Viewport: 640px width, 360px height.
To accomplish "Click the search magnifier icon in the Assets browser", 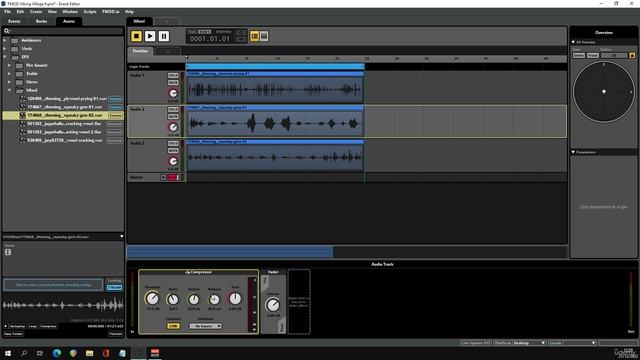I will tap(7, 31).
